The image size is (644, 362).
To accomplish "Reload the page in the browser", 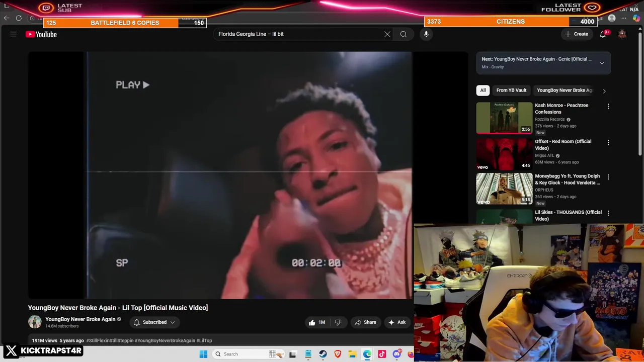I will 19,18.
